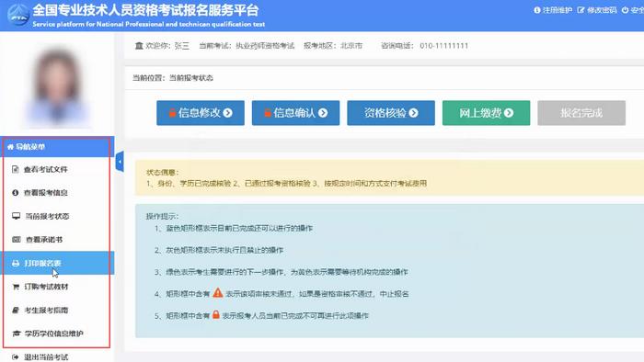Viewport: 644px width, 362px height.
Task: Click the home icon in 导航菜单 header
Action: click(10, 147)
